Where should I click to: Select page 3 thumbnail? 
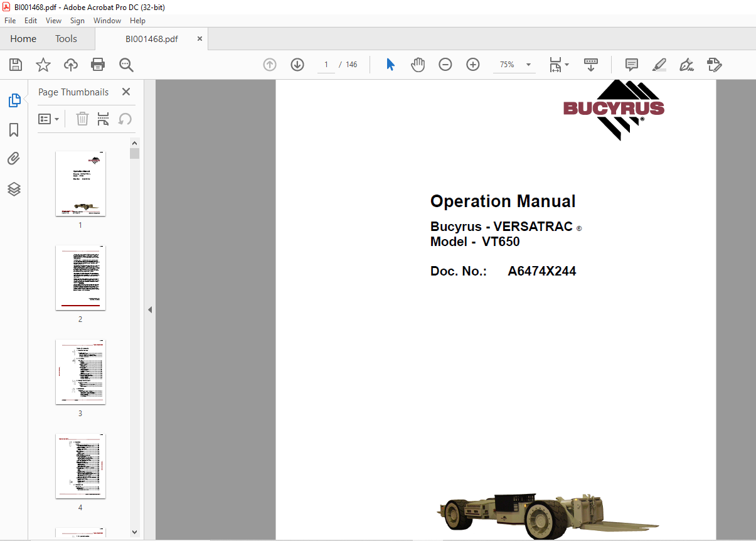[80, 372]
